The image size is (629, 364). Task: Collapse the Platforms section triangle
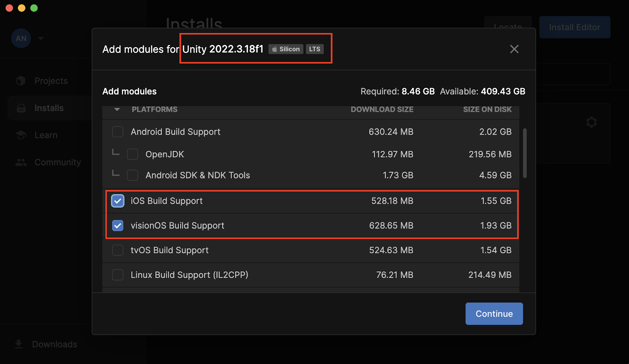pos(117,110)
